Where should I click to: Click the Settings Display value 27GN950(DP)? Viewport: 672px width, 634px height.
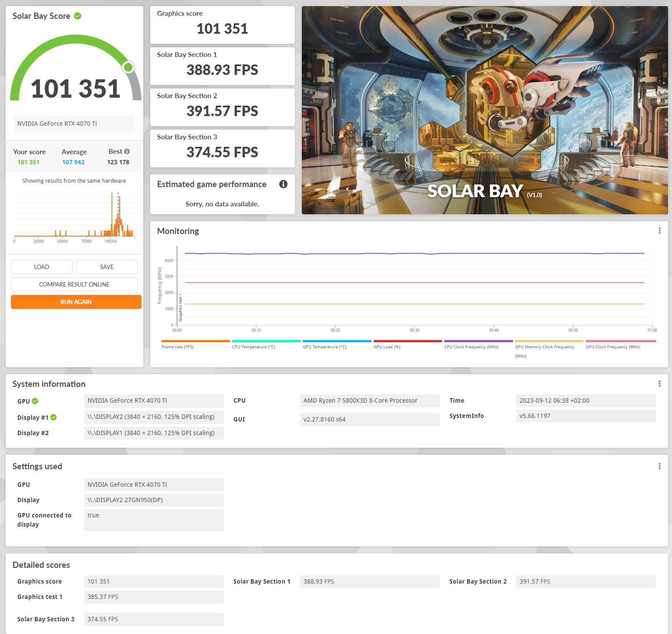click(x=154, y=500)
